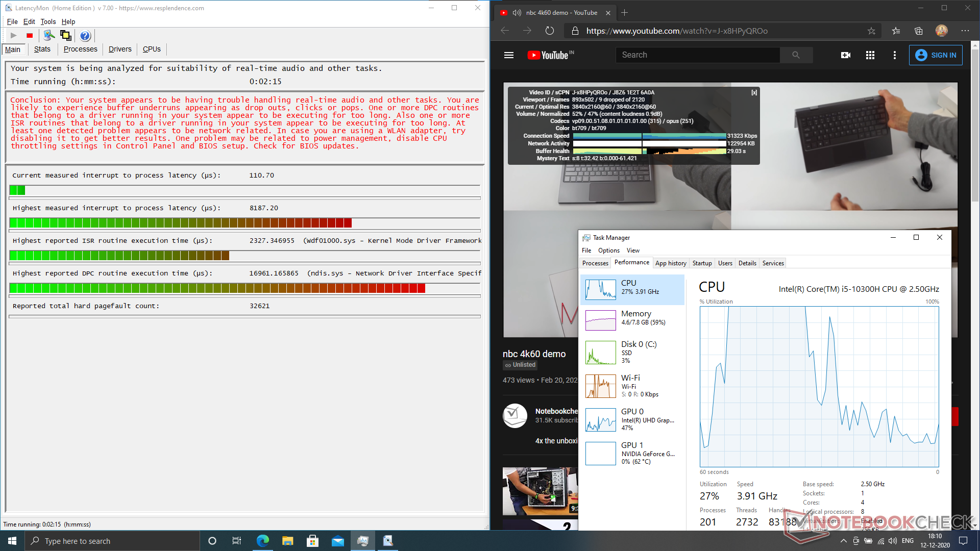Open Task Manager App history tab
Viewport: 980px width, 551px height.
point(670,263)
